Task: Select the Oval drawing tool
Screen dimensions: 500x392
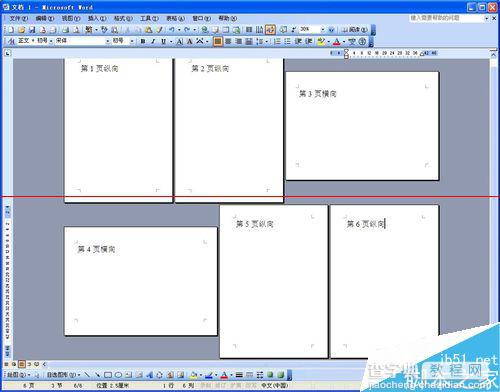Action: click(118, 375)
